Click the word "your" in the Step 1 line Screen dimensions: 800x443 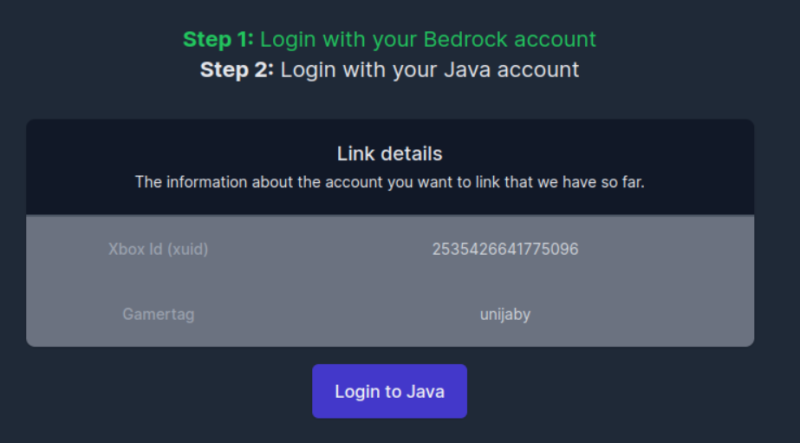[391, 40]
